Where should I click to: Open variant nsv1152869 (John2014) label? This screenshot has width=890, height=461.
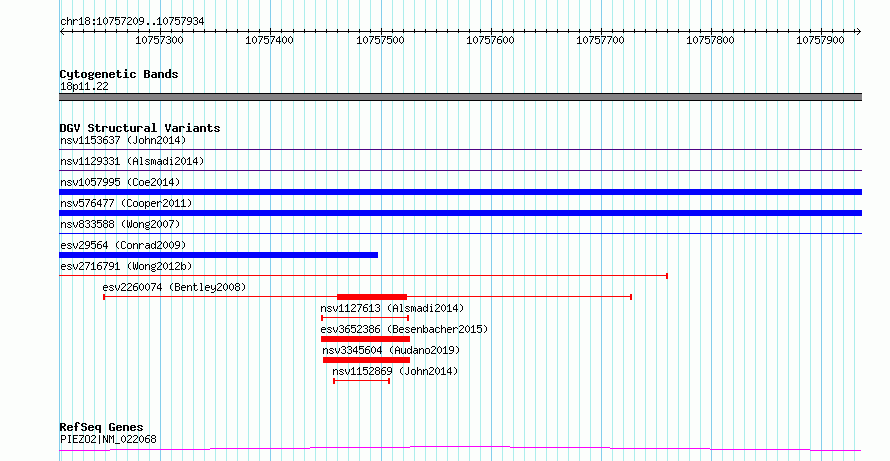point(395,371)
